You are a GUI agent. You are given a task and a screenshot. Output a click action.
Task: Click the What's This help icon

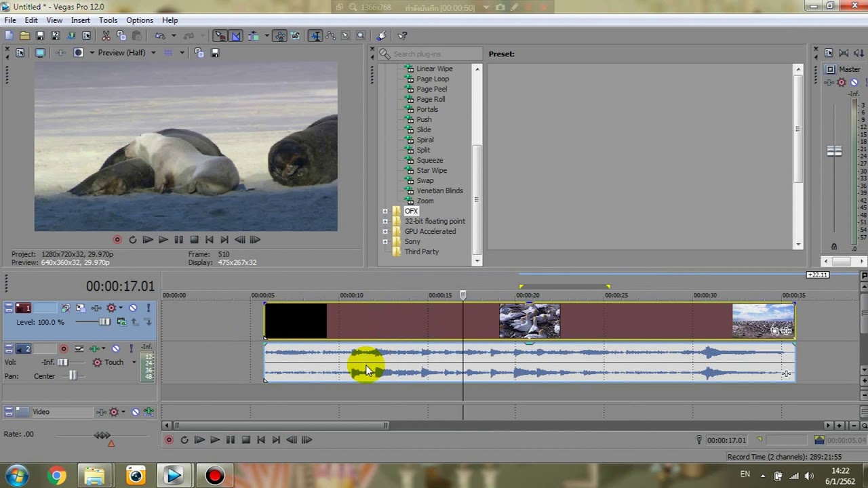tap(402, 36)
